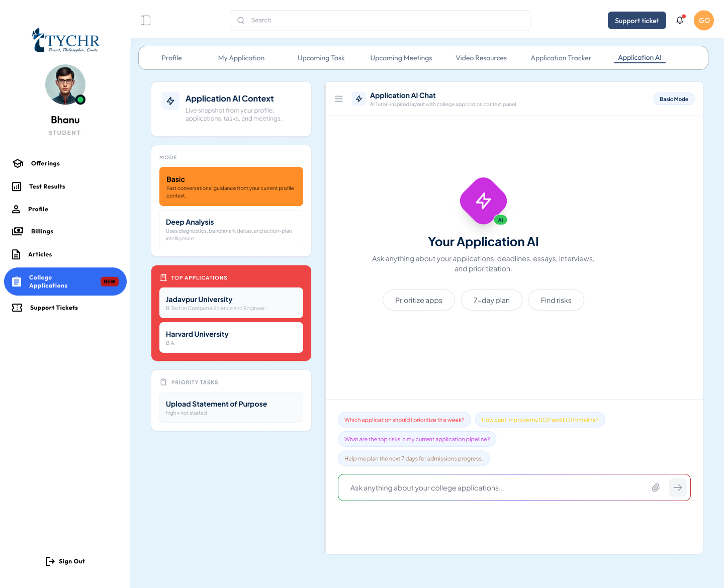
Task: Click the NEW badge on College Applications
Action: tap(109, 281)
